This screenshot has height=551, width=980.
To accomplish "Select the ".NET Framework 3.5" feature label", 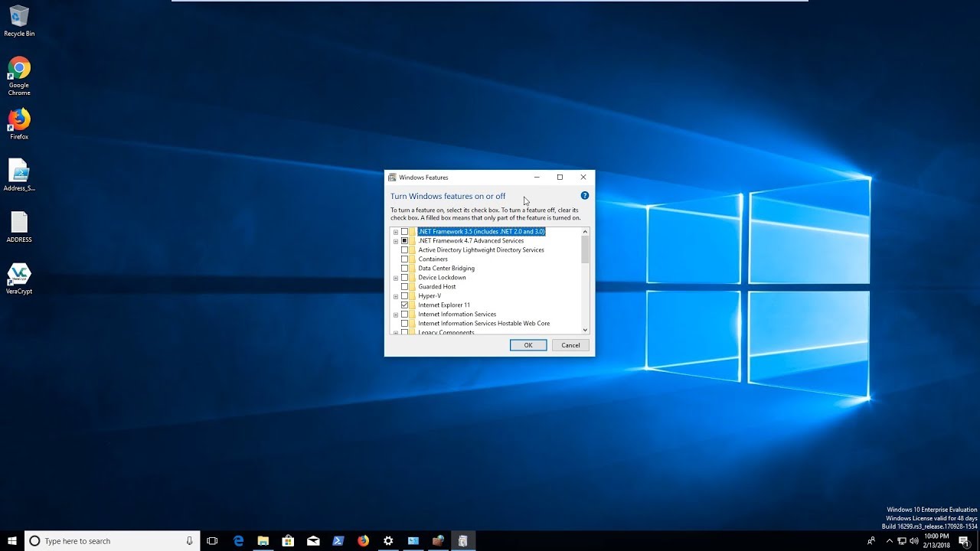I will [482, 232].
